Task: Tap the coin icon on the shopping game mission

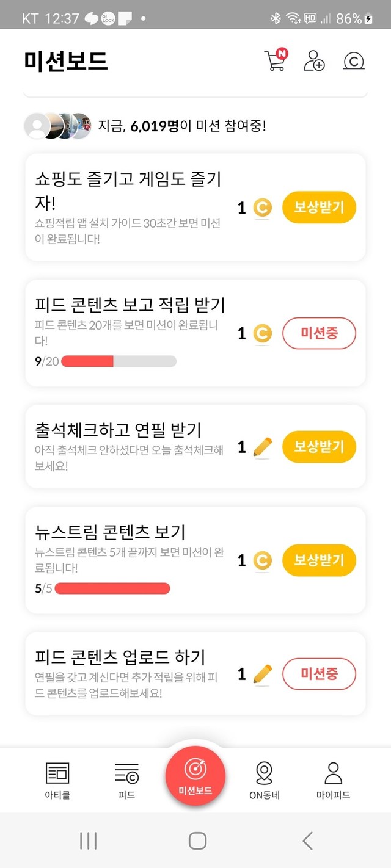Action: (x=262, y=208)
